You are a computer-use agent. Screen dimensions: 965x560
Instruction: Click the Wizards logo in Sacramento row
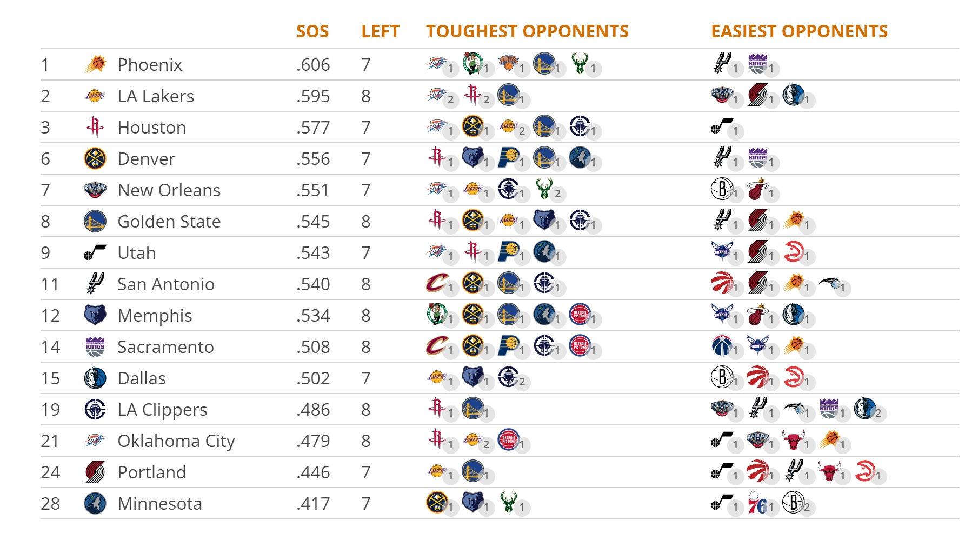point(722,345)
